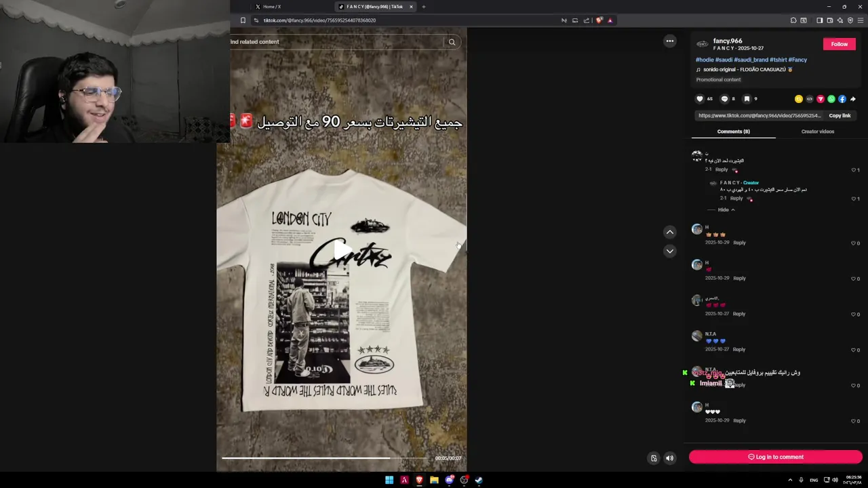Click the search magnifier in the video search bar
The image size is (868, 488).
[x=452, y=42]
